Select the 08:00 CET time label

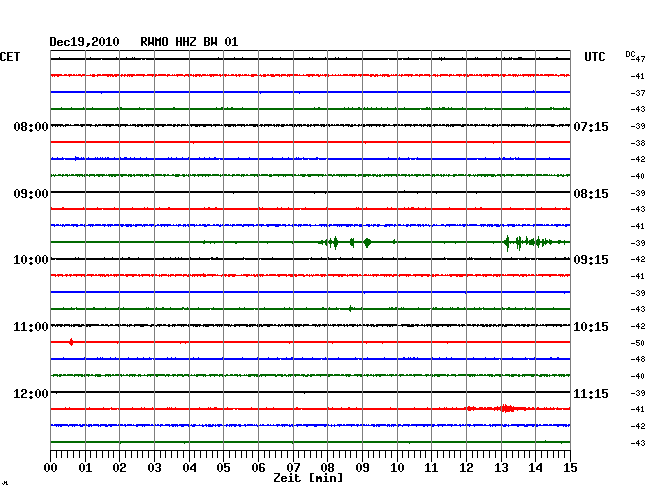pos(31,126)
